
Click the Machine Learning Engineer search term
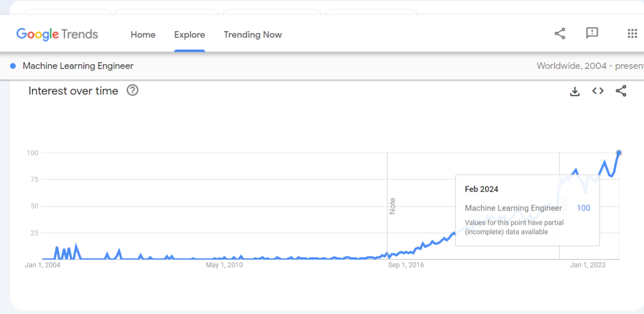click(x=78, y=66)
